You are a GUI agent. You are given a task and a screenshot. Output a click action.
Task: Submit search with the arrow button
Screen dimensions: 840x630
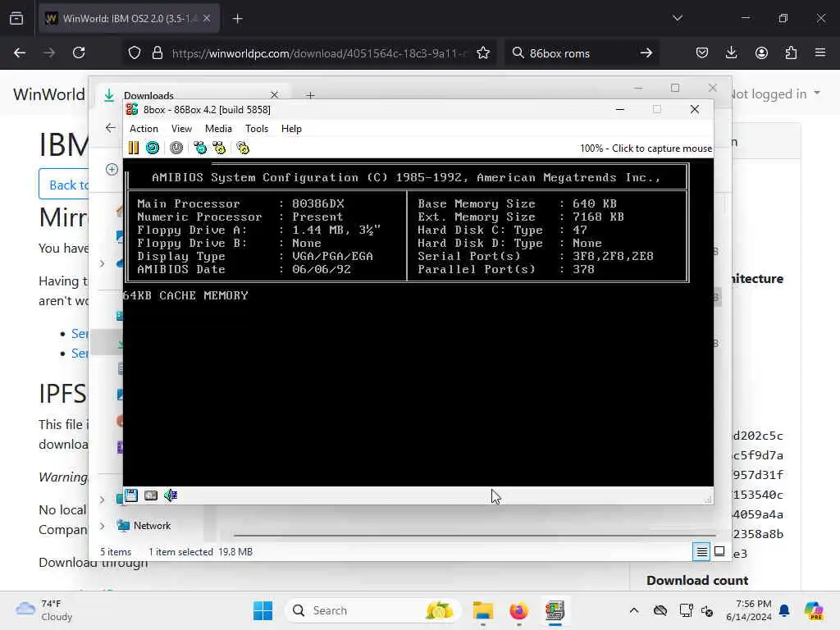pos(646,52)
